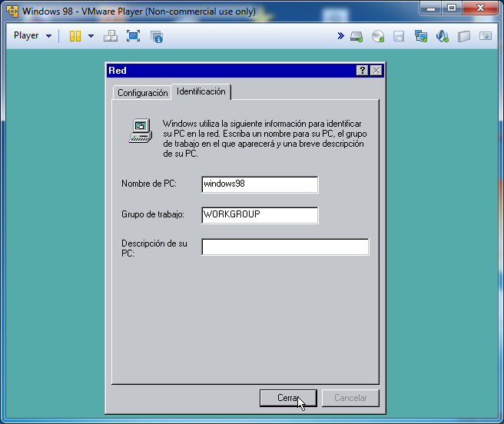Click the Nombre de PC text field
Screen dimensions: 504x424
pos(259,184)
